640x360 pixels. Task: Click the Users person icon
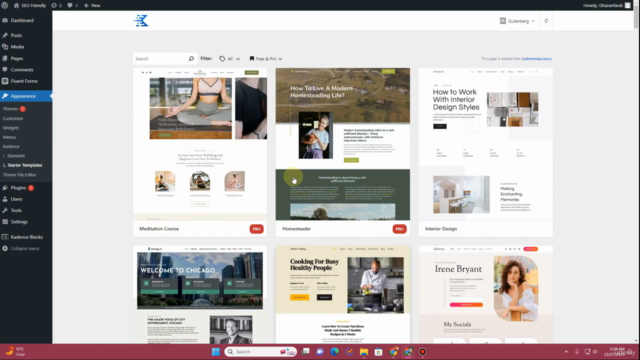tap(5, 199)
